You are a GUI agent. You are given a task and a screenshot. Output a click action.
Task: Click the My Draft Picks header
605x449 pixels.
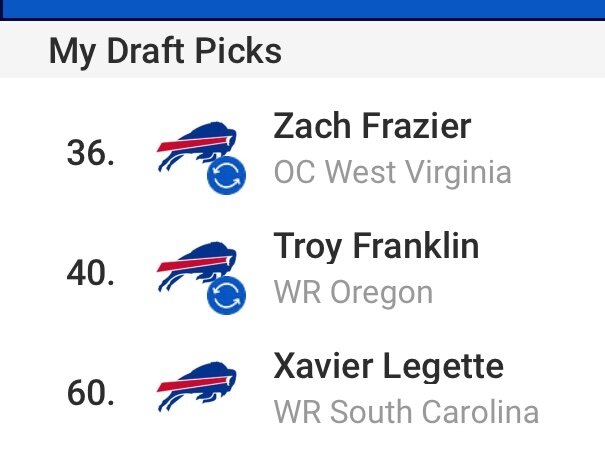tap(166, 52)
